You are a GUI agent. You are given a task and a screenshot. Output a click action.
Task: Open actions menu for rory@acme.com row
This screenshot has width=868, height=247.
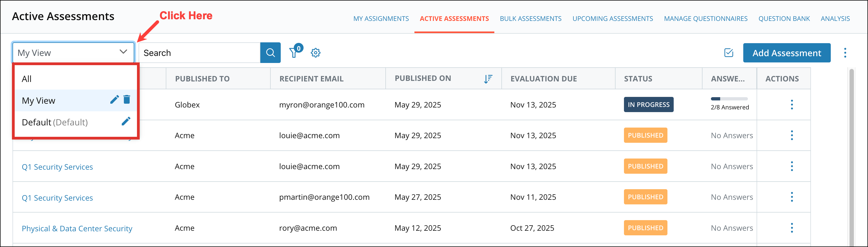[x=792, y=228]
